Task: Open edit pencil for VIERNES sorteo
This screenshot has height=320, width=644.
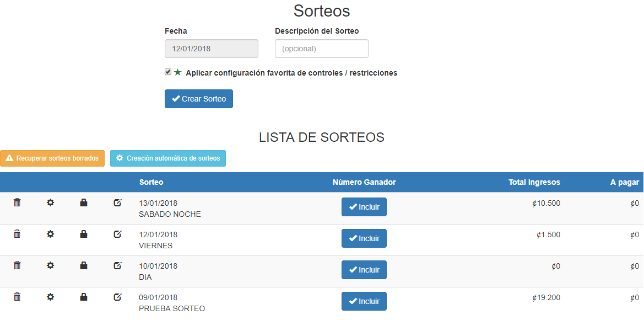Action: [117, 234]
